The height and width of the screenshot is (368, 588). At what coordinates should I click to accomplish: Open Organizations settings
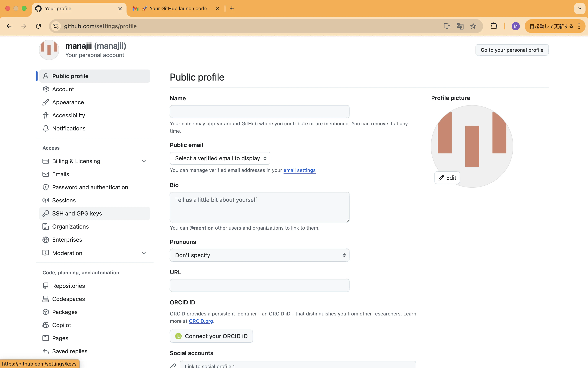(x=95, y=227)
